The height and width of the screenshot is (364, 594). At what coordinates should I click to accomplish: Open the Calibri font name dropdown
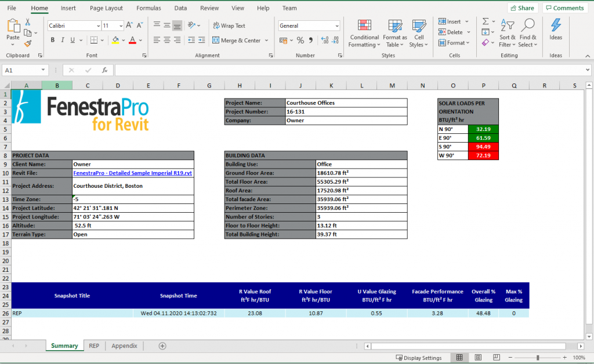click(99, 26)
